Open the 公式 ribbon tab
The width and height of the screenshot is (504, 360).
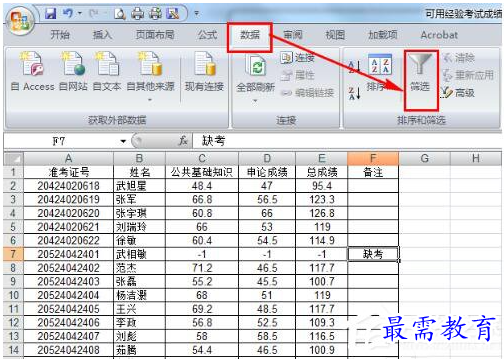[207, 35]
